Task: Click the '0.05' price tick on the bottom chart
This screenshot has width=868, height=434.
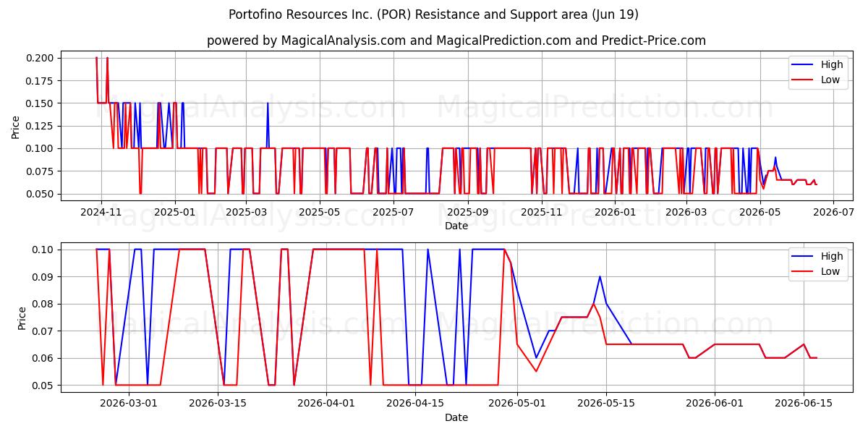Action: [x=44, y=386]
